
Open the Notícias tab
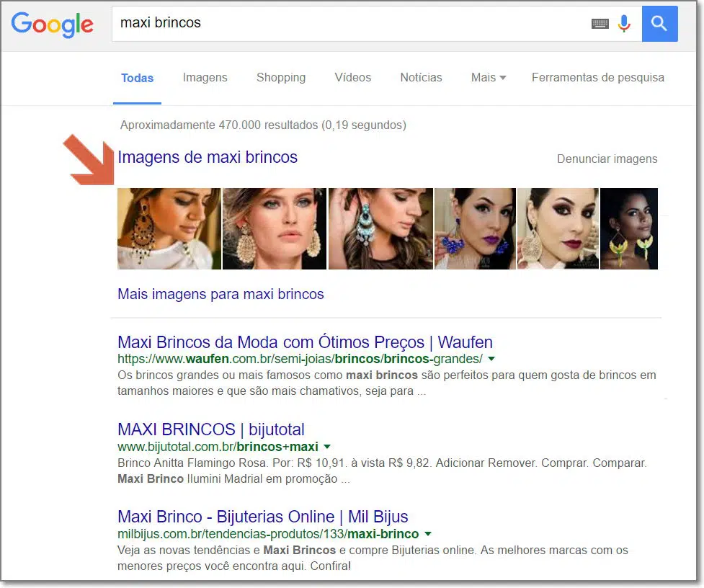[x=421, y=78]
